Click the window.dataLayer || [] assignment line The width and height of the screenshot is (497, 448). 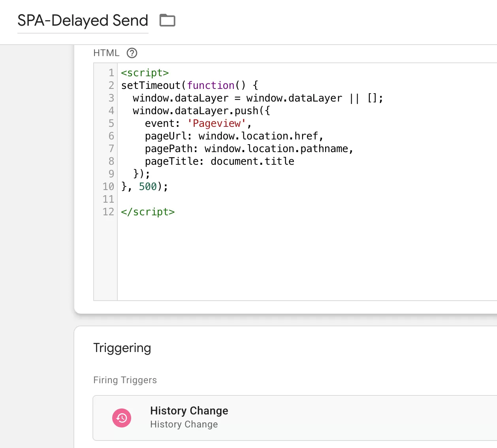pyautogui.click(x=258, y=98)
